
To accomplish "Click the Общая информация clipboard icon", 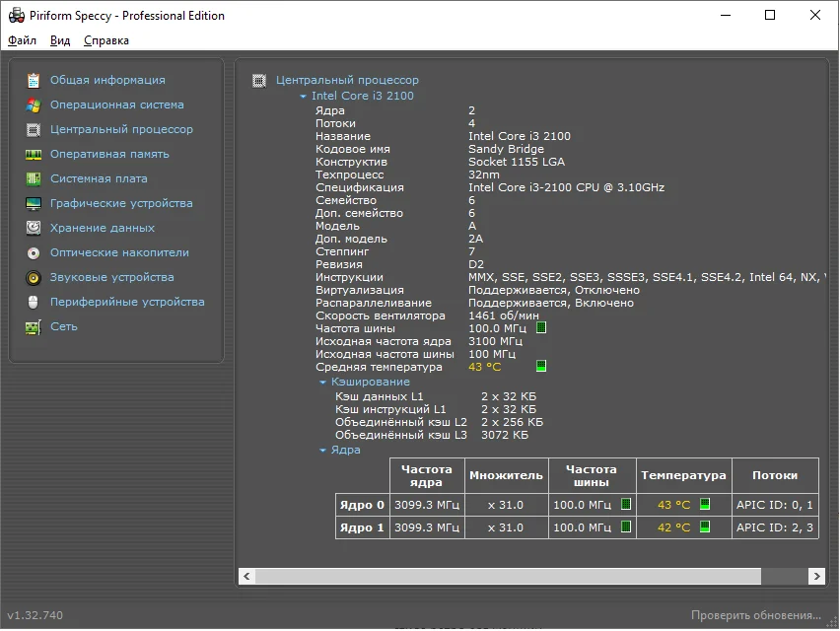I will click(34, 80).
